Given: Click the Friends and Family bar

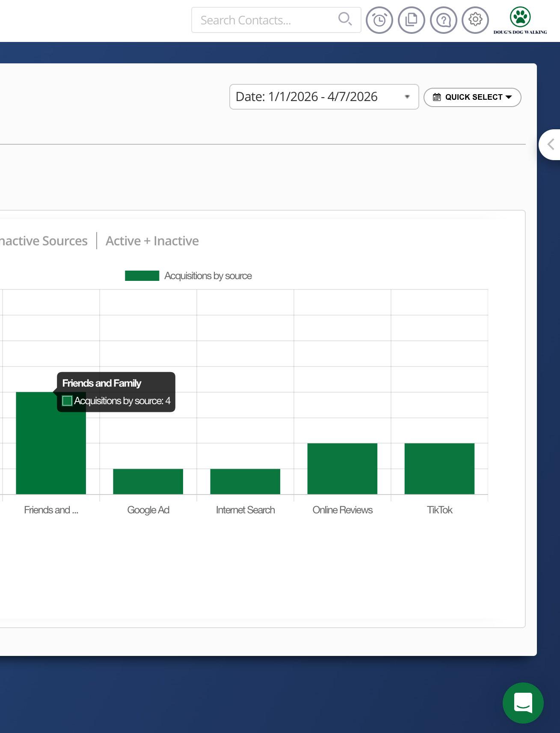Looking at the screenshot, I should 51,443.
